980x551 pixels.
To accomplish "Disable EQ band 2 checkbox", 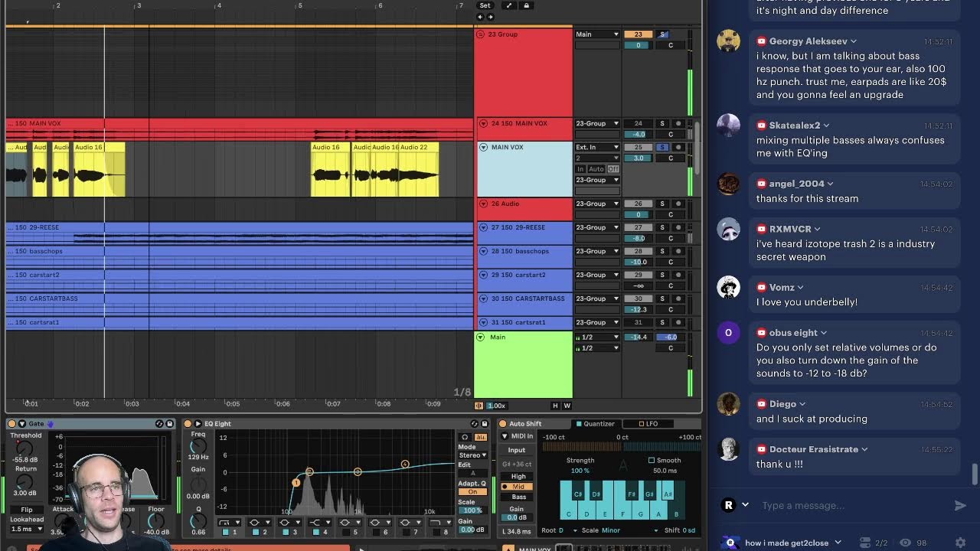I will (256, 532).
